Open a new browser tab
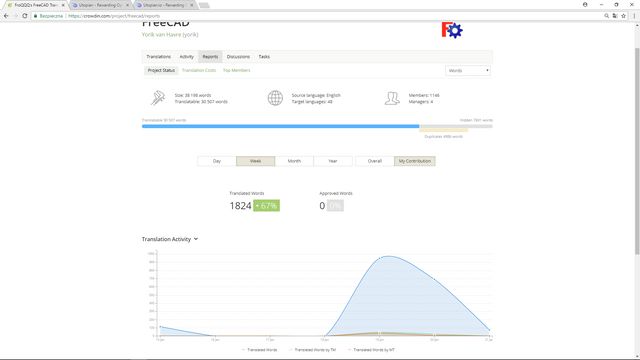This screenshot has height=360, width=640. tap(204, 5)
